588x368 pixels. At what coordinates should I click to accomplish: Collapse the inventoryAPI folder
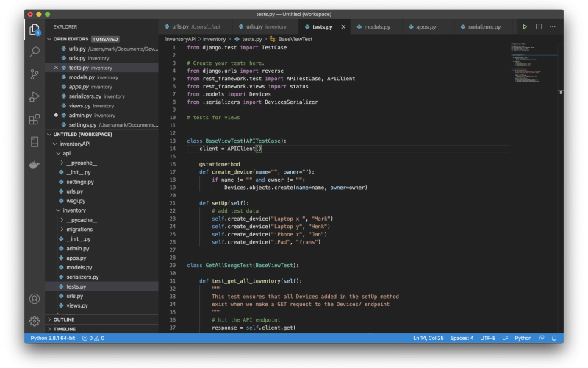pyautogui.click(x=55, y=144)
